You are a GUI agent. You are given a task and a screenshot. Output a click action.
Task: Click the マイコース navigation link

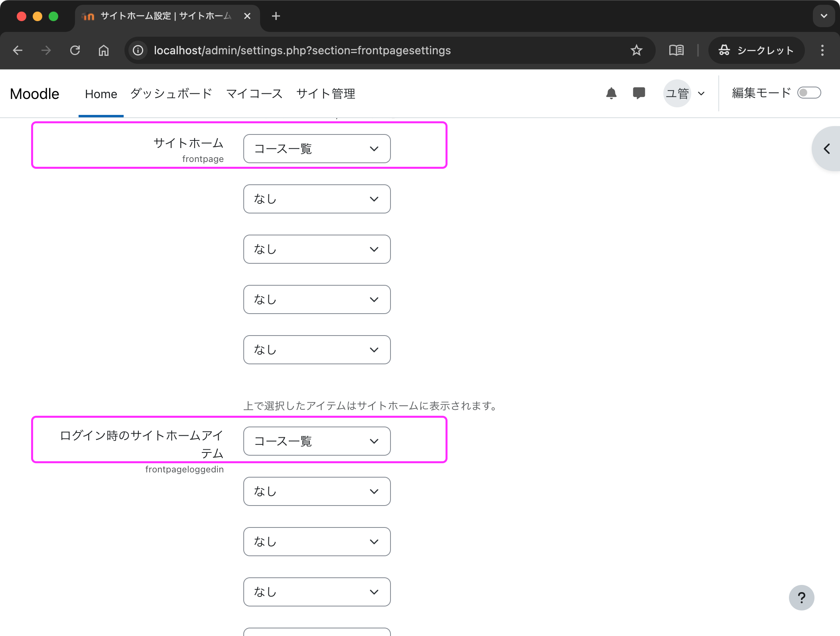(x=254, y=94)
